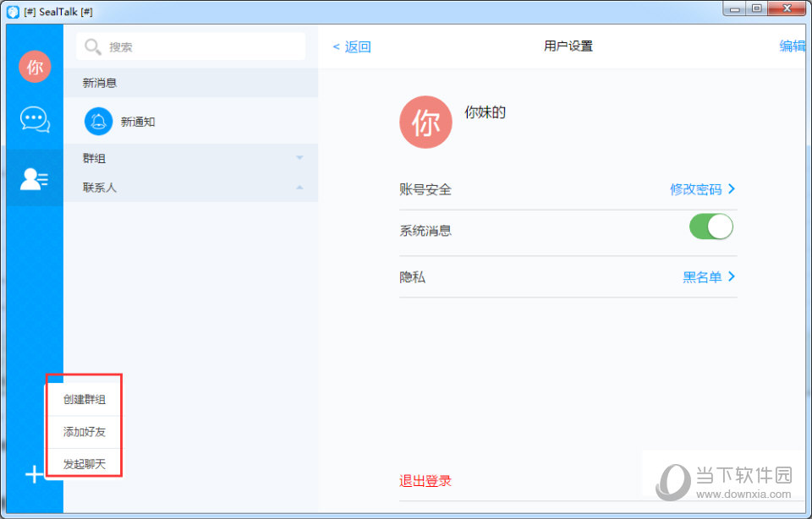Click the large profile avatar 你
812x519 pixels.
tap(425, 122)
